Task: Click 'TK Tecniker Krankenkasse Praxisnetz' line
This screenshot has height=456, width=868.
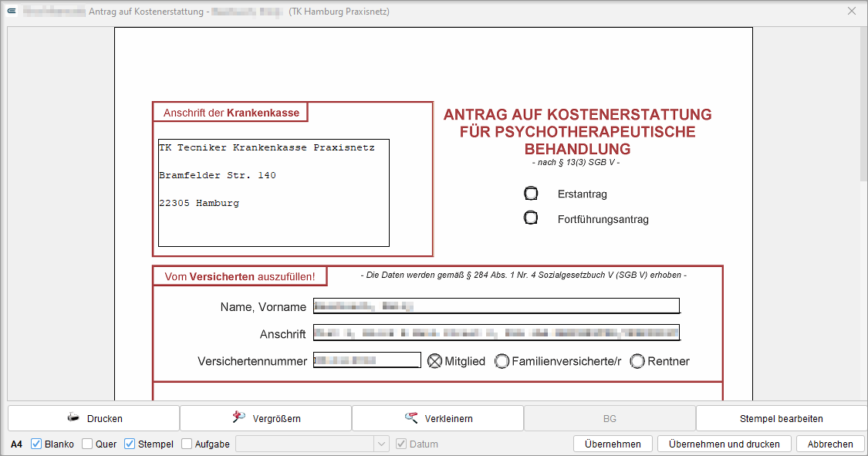Action: click(267, 148)
